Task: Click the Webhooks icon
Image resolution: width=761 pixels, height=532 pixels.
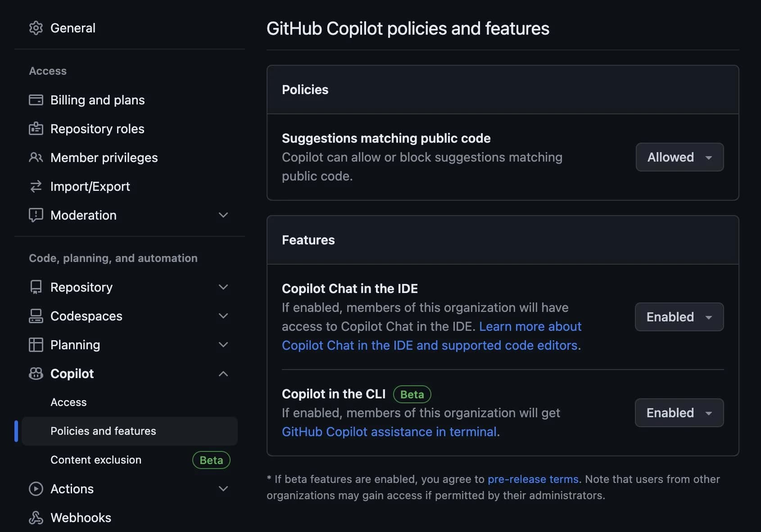Action: tap(36, 518)
